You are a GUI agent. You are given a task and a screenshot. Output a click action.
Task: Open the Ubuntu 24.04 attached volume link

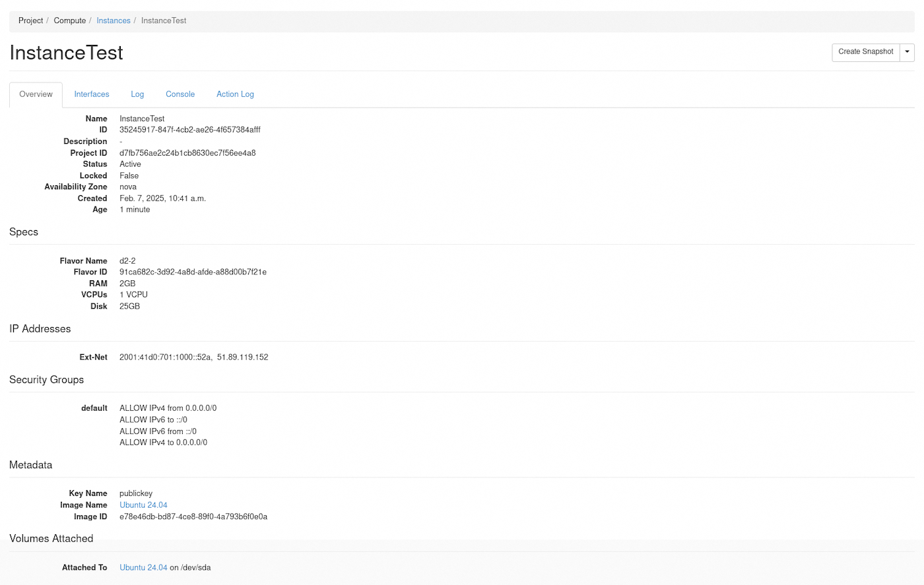(x=143, y=568)
